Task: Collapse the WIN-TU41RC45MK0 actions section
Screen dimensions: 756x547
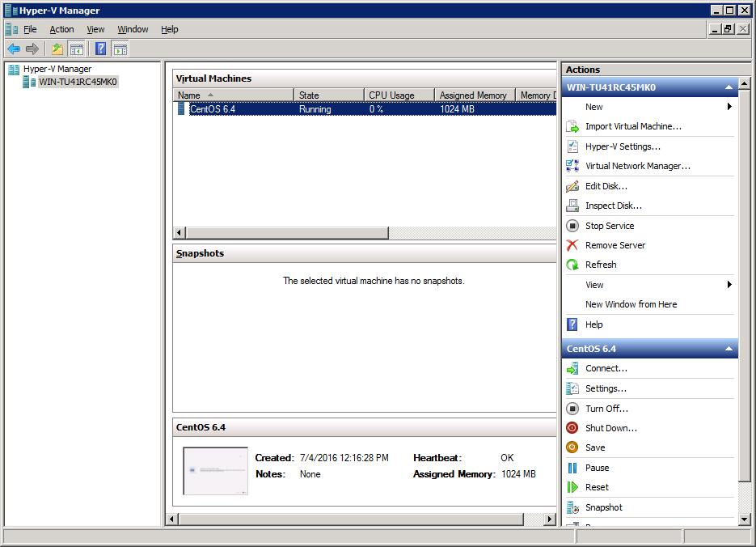Action: point(729,87)
